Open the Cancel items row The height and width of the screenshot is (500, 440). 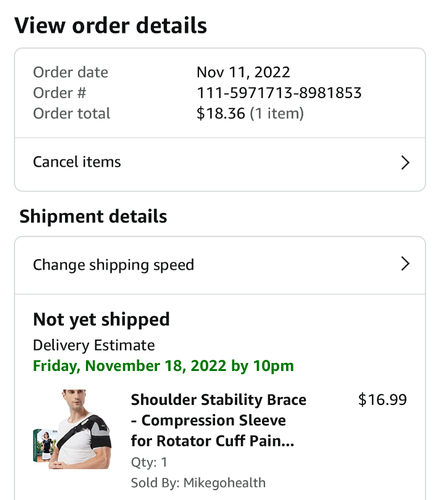[220, 164]
